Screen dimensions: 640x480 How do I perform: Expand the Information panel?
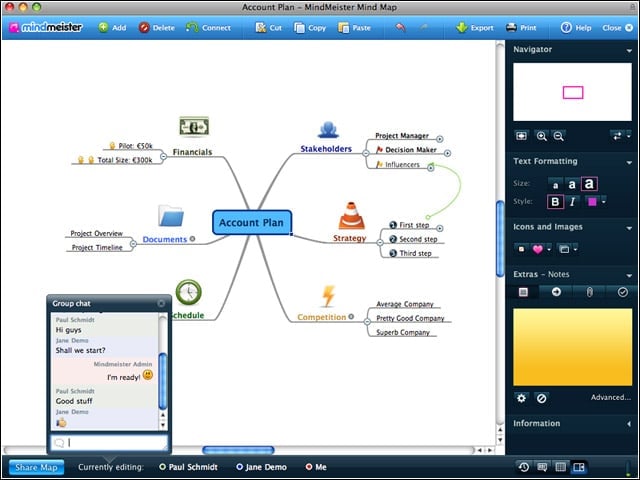(x=629, y=424)
